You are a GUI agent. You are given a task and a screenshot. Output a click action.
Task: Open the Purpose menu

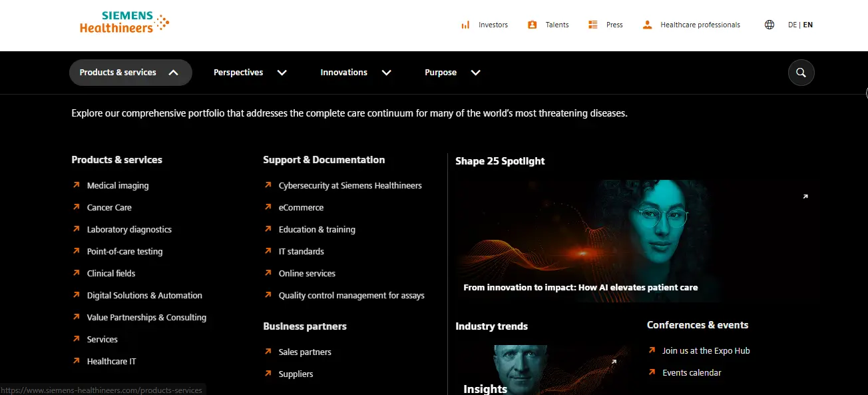click(x=452, y=73)
